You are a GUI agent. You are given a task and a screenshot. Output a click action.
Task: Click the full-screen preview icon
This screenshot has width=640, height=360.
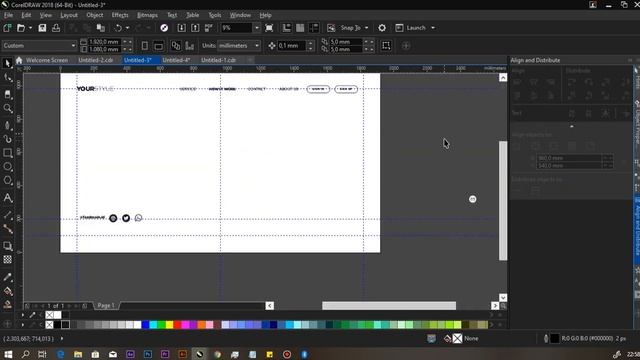269,28
